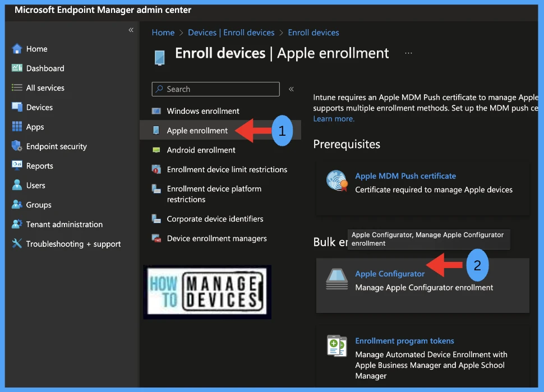Click the Windows enrollment icon
This screenshot has height=392, width=544.
156,111
